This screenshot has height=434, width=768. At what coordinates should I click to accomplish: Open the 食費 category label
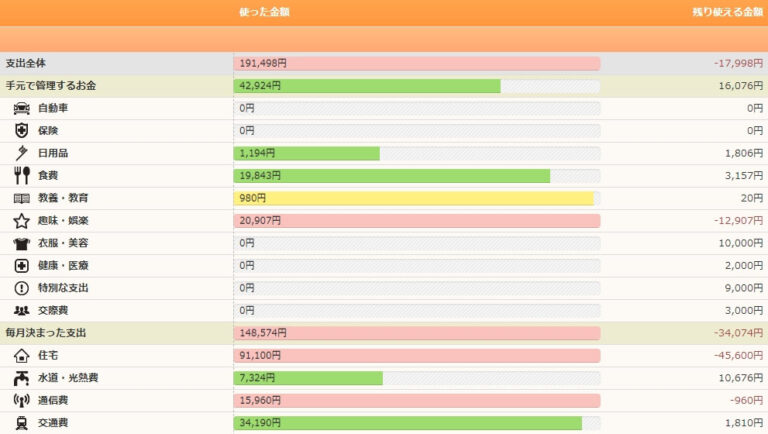coord(48,175)
